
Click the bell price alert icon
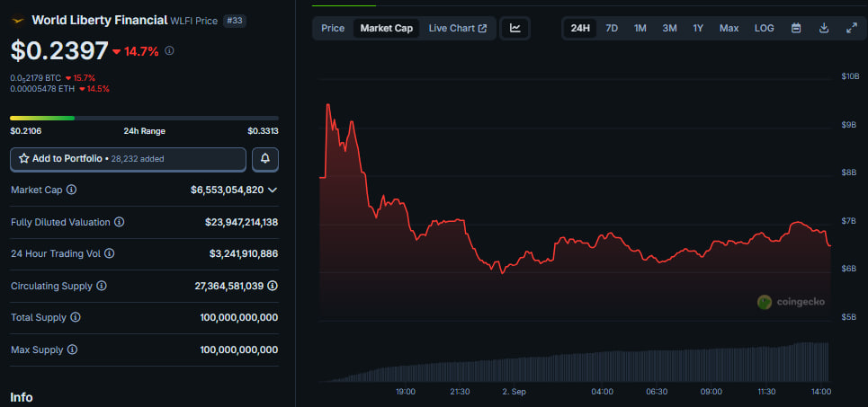[265, 159]
